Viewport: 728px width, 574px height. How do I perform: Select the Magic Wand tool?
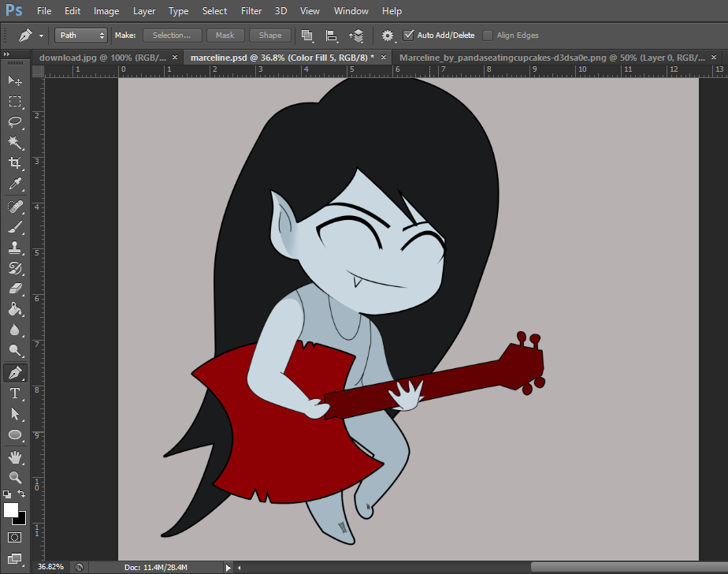(15, 142)
